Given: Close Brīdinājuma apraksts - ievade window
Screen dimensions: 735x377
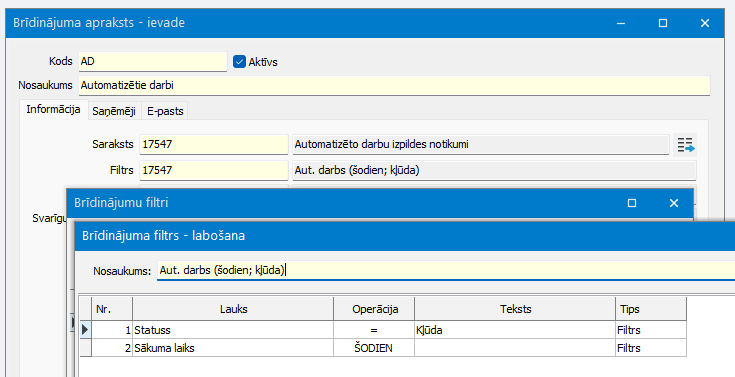Looking at the screenshot, I should pyautogui.click(x=705, y=23).
